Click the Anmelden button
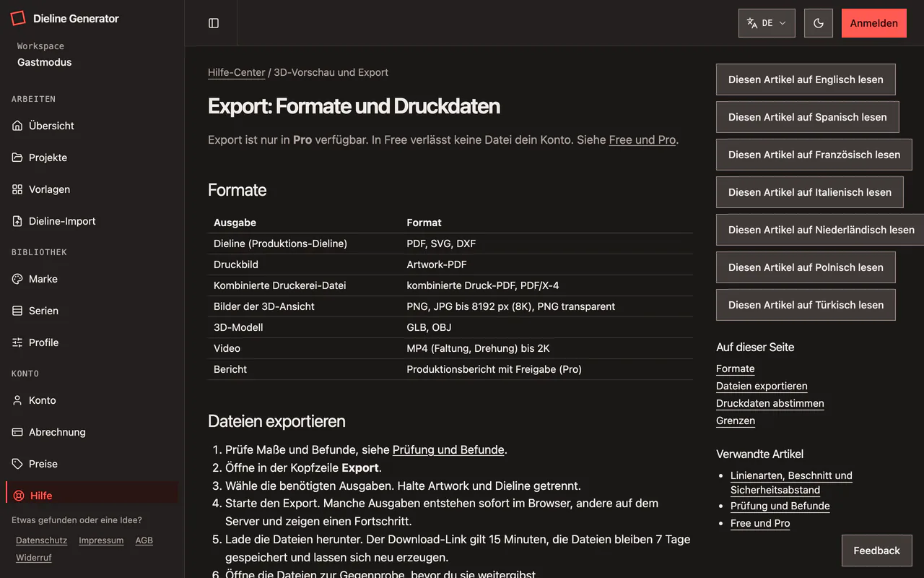This screenshot has height=578, width=924. click(x=874, y=23)
